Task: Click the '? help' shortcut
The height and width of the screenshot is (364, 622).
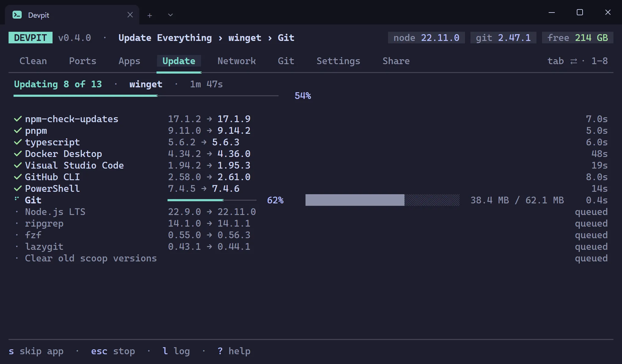Action: click(234, 351)
